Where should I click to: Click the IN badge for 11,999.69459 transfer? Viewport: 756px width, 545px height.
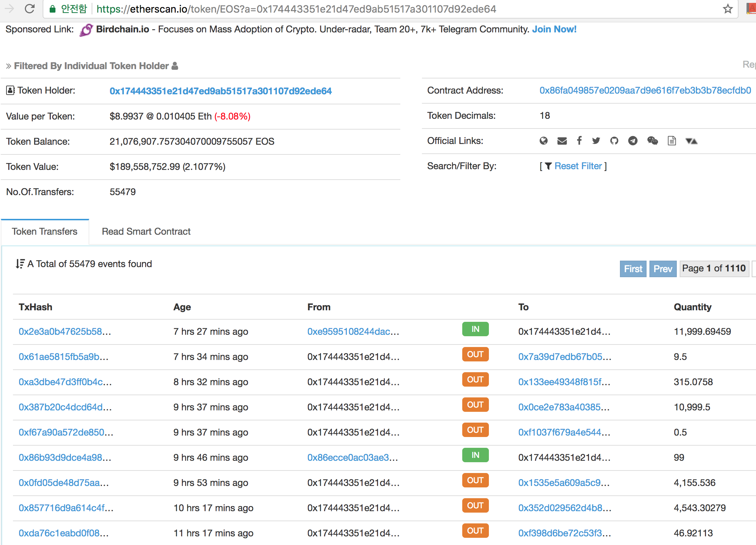click(475, 329)
